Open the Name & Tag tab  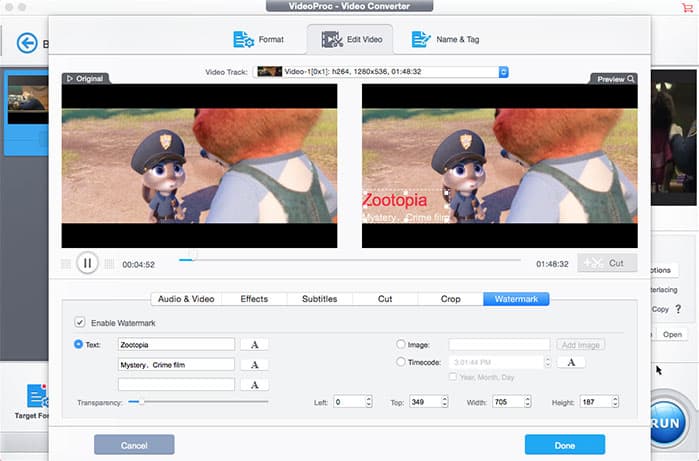point(445,39)
